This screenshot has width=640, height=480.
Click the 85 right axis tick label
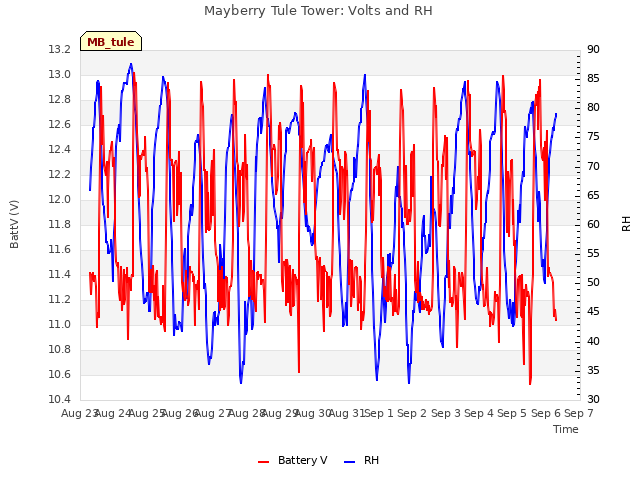593,78
